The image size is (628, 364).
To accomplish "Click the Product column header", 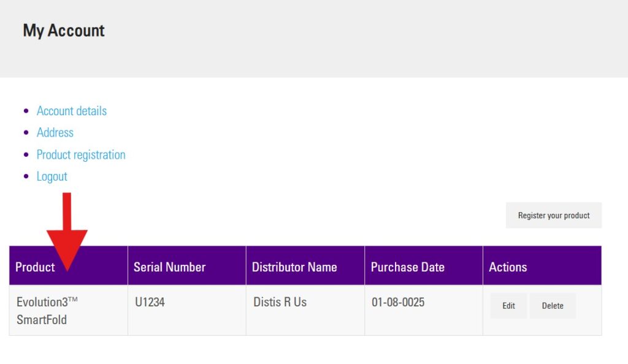I will pos(35,267).
